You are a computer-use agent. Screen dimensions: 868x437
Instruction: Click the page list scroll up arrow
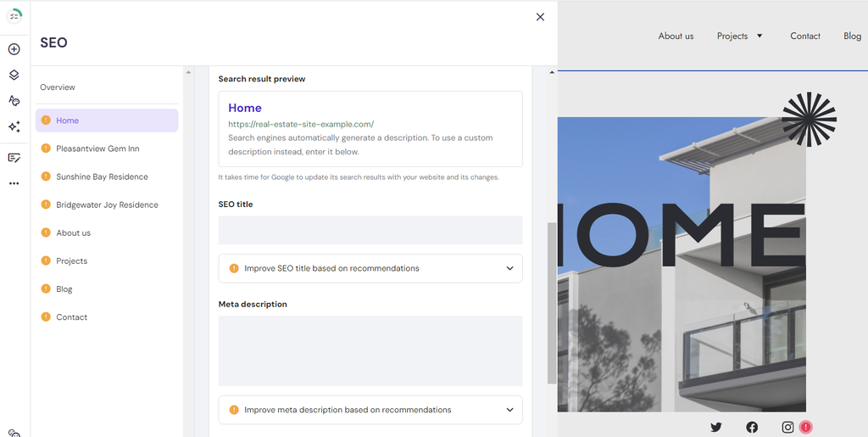click(188, 72)
